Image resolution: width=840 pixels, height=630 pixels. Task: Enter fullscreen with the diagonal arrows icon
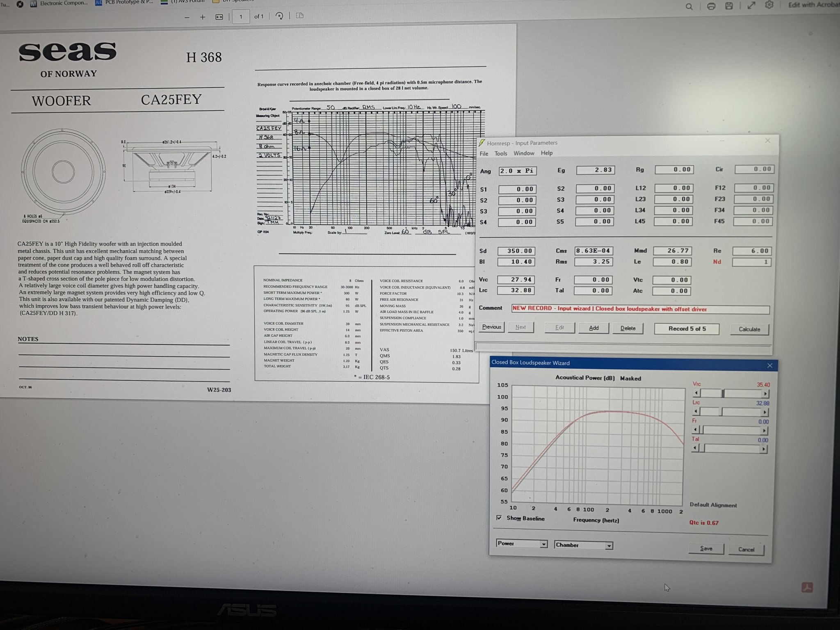751,5
